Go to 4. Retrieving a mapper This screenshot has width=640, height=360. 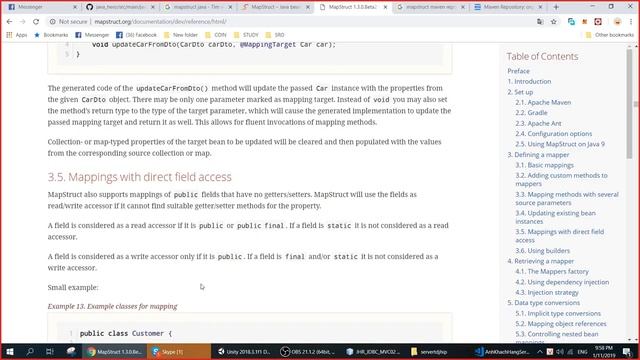pyautogui.click(x=540, y=261)
